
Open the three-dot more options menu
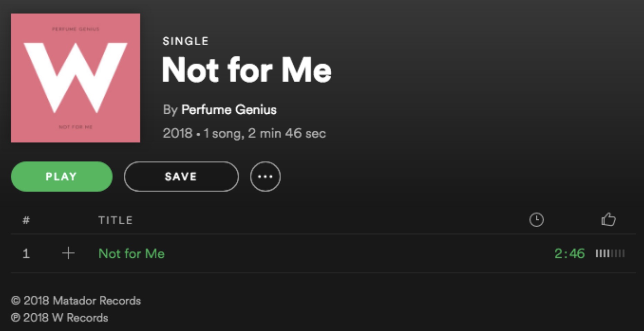pos(265,177)
